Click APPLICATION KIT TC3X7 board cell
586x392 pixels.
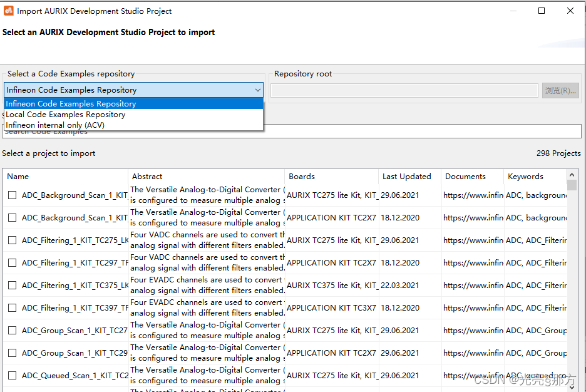[331, 307]
